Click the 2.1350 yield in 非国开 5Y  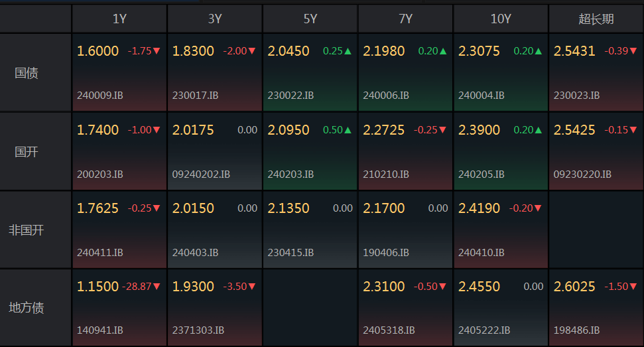click(x=289, y=208)
